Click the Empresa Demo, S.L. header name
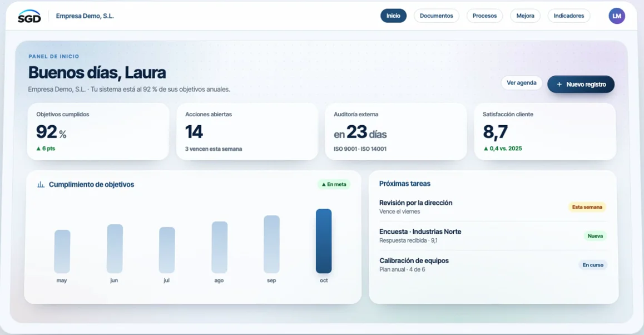The image size is (644, 335). (85, 16)
